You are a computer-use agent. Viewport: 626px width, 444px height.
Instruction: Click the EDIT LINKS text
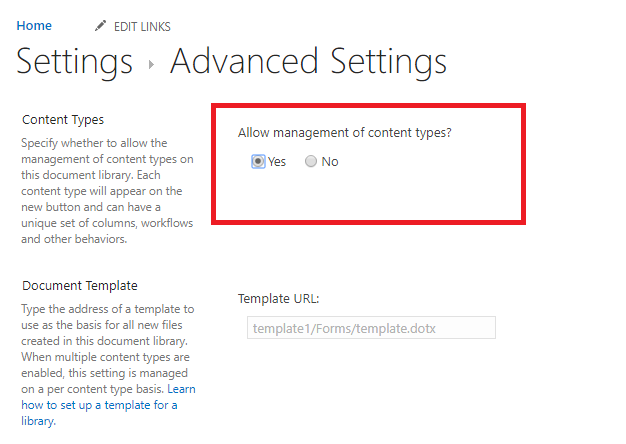142,27
